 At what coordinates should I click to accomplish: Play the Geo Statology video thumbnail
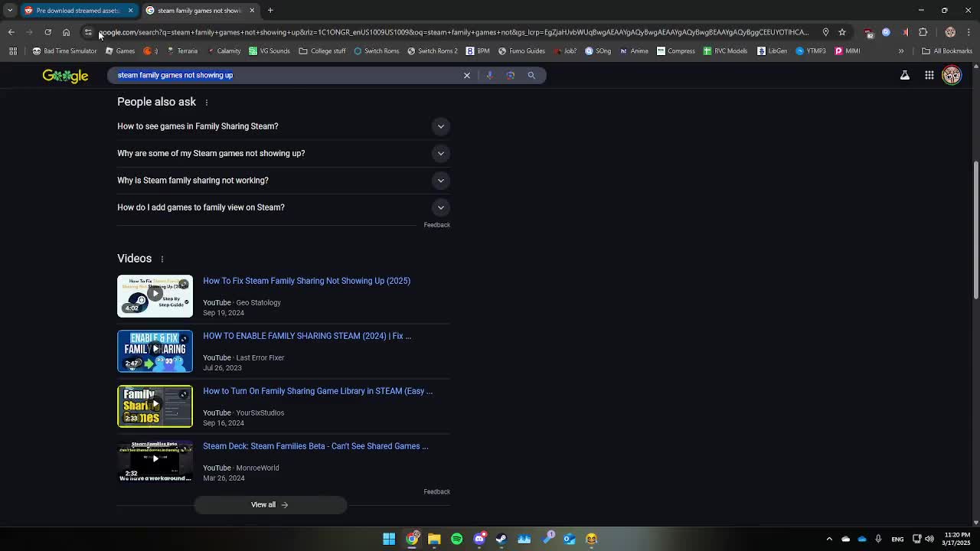[x=155, y=296]
